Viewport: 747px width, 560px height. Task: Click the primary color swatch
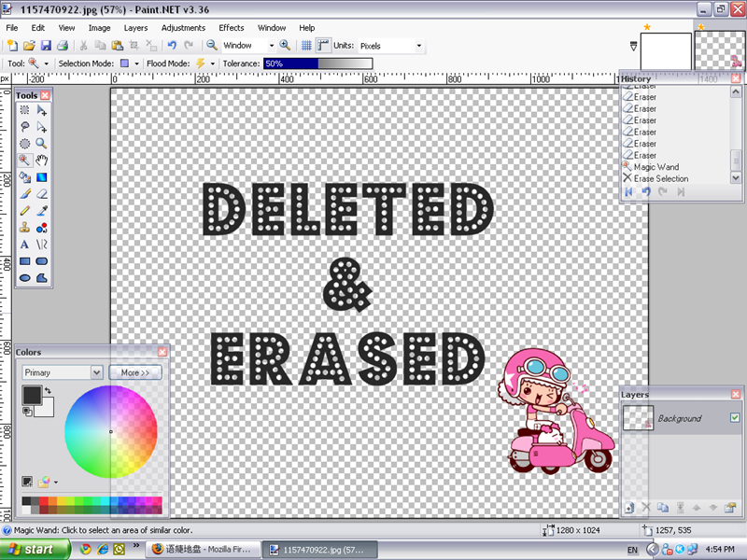pos(32,395)
